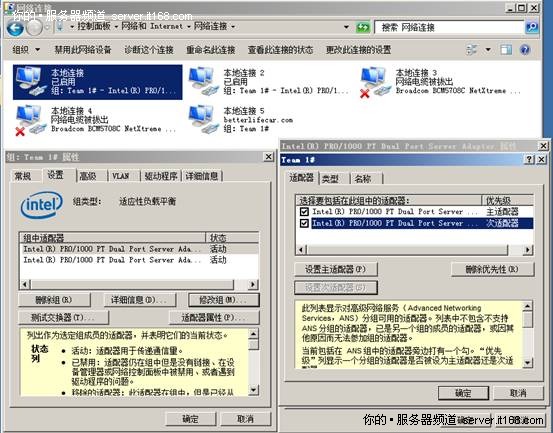Expand the address bar history dropdown
Screen dimensions: 553x433
(346, 27)
